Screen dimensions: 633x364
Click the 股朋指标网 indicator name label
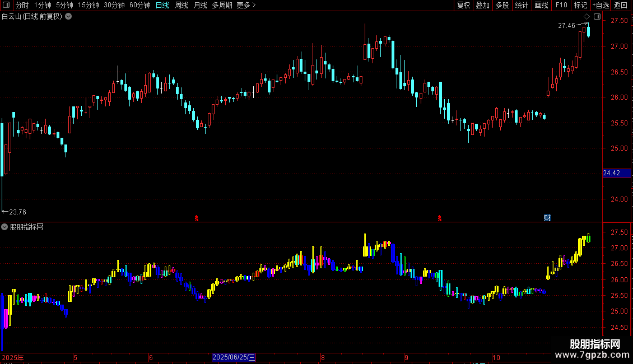27,227
